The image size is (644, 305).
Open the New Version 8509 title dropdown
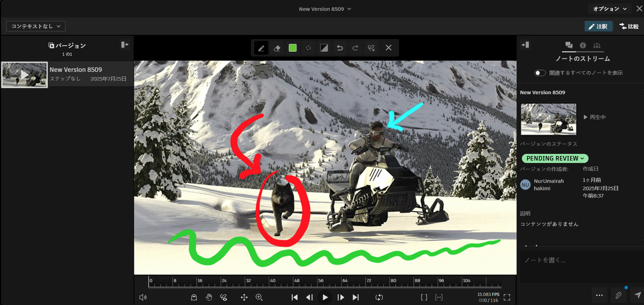coord(325,9)
